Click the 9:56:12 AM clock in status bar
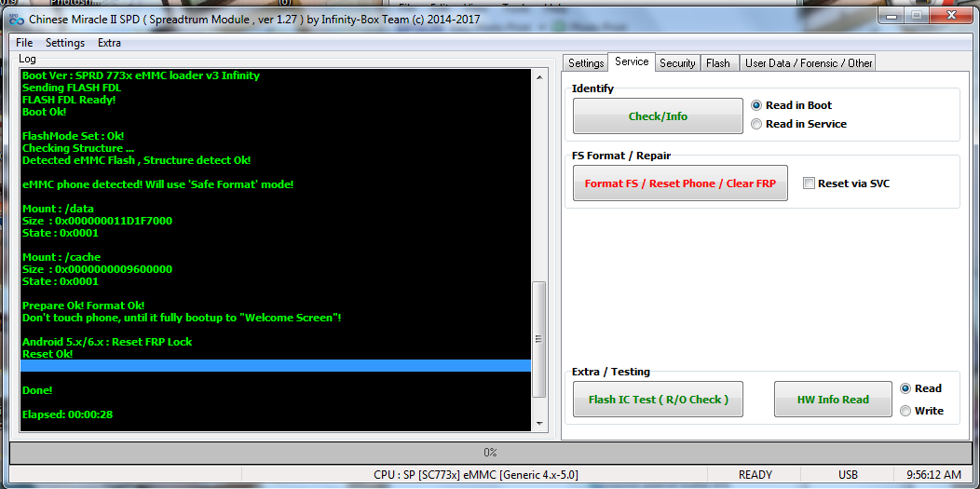Image resolution: width=980 pixels, height=489 pixels. [933, 475]
